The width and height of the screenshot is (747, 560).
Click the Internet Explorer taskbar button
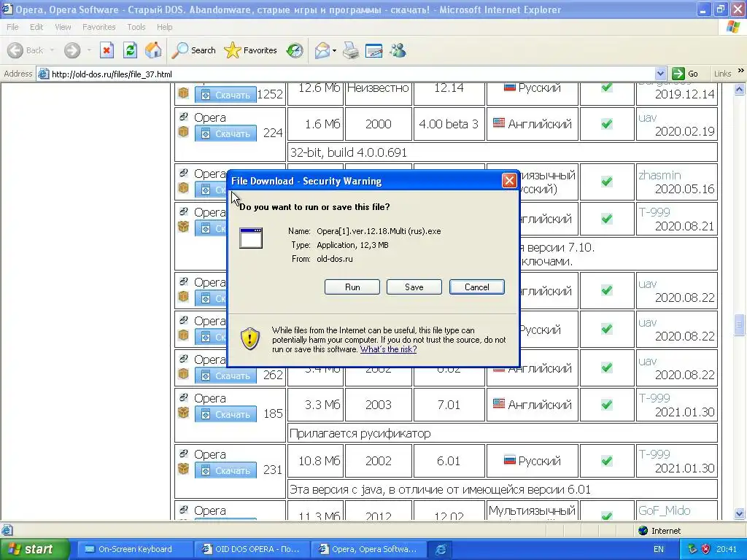click(441, 549)
